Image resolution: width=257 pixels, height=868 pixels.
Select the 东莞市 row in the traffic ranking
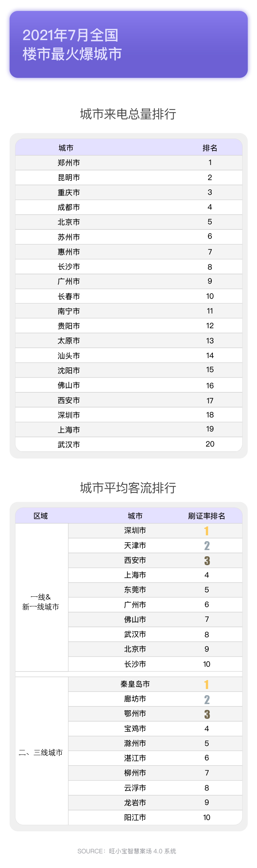155,590
